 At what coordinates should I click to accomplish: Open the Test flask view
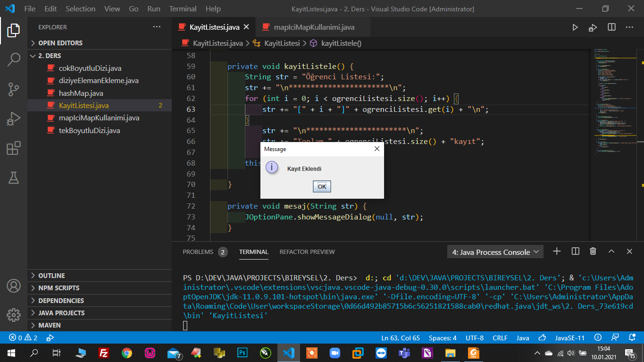pyautogui.click(x=14, y=177)
